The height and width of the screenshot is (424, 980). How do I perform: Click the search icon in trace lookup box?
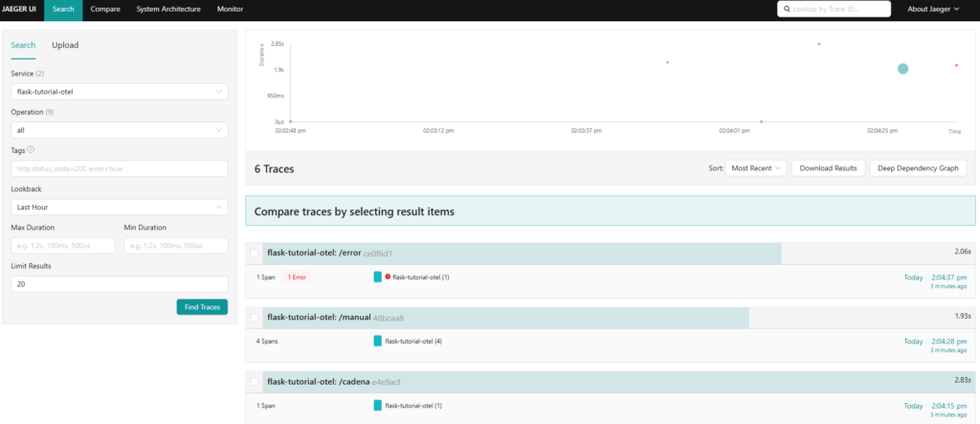[x=786, y=10]
